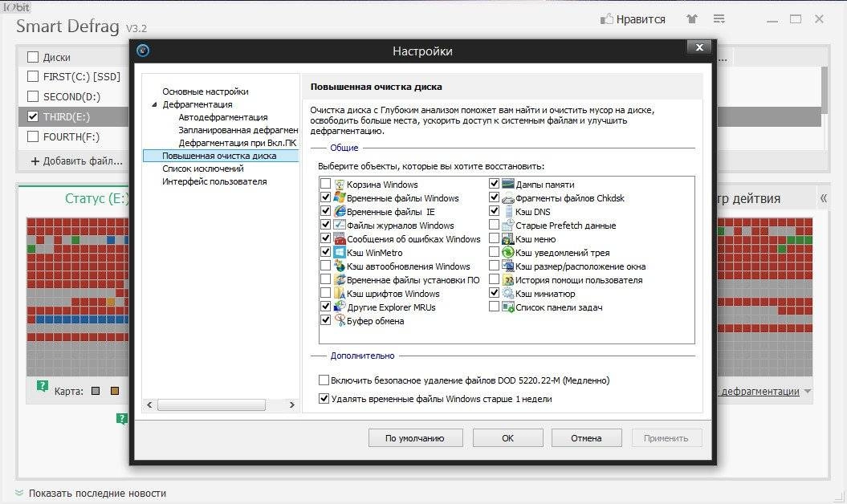The image size is (847, 504).
Task: Click the WinMetro cache icon
Action: click(x=340, y=252)
